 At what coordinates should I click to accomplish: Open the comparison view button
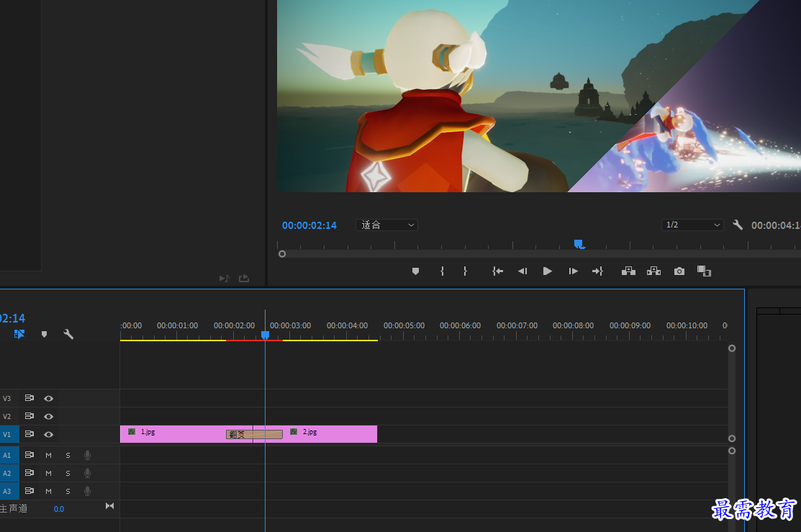[x=704, y=271]
